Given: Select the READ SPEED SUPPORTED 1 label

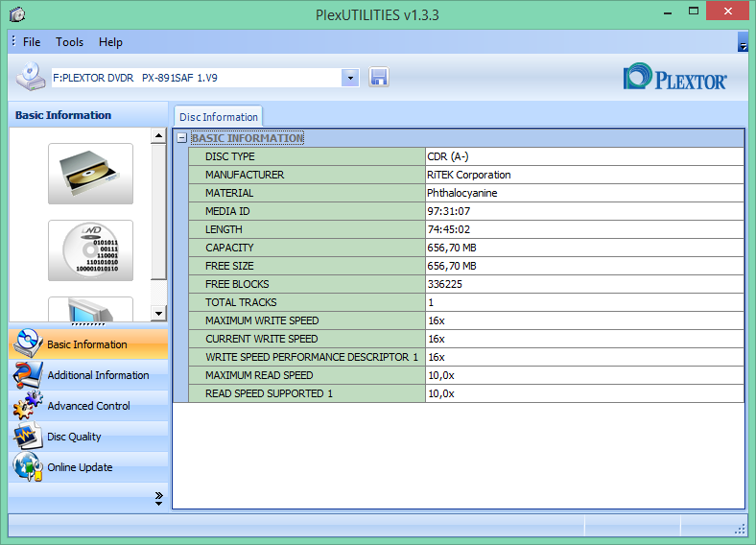Looking at the screenshot, I should point(269,394).
